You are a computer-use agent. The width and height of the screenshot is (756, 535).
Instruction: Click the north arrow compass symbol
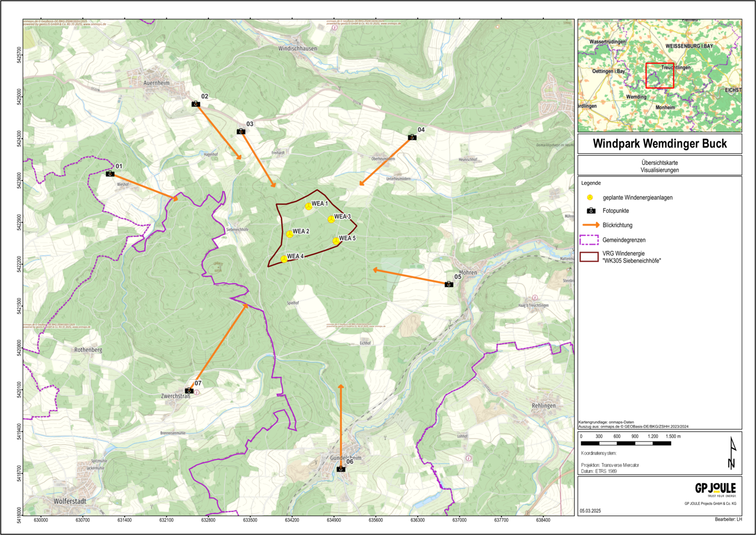tap(732, 453)
